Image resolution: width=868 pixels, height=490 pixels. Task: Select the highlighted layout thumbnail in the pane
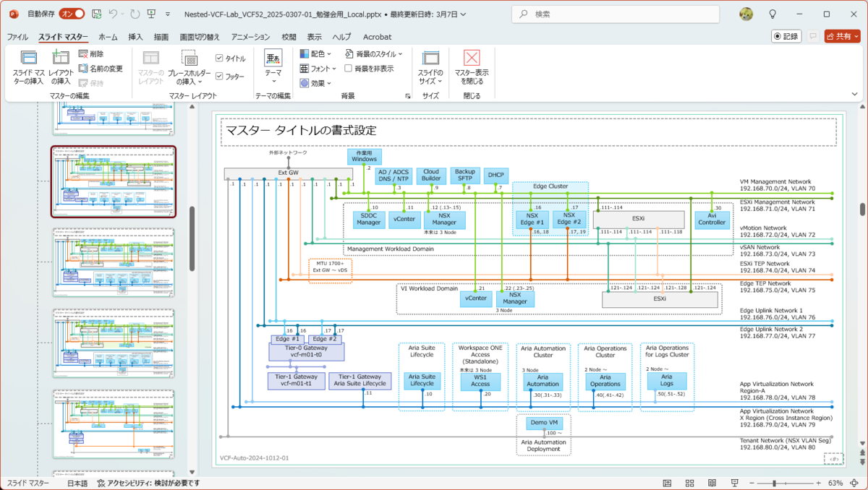click(x=113, y=181)
